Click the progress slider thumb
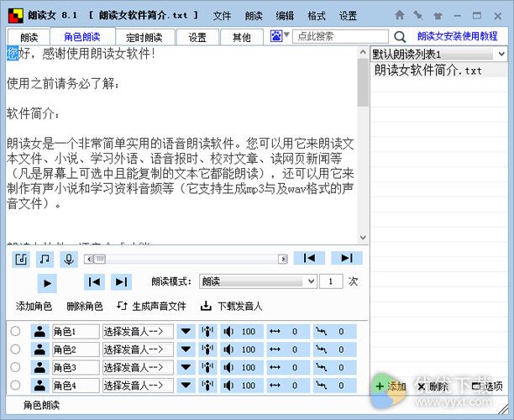The image size is (514, 420). [x=100, y=259]
